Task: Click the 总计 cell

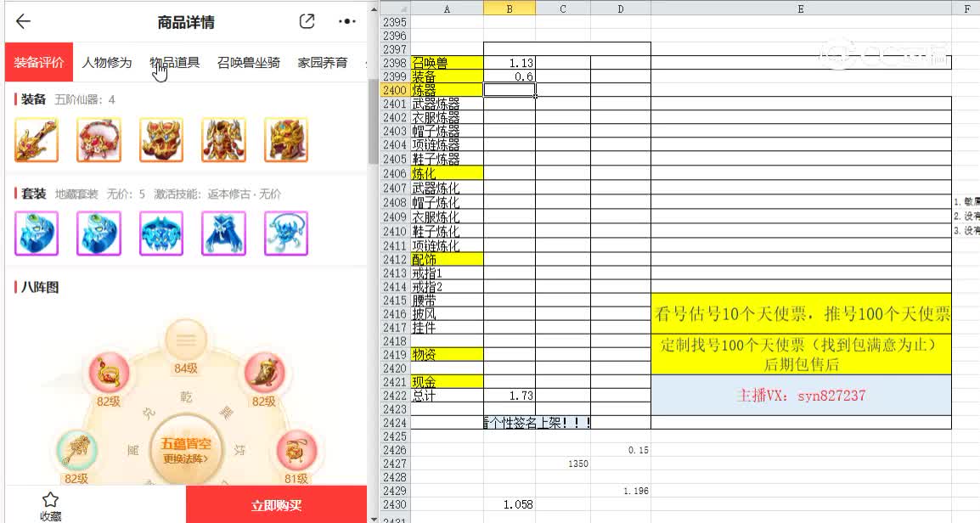Action: (x=447, y=396)
